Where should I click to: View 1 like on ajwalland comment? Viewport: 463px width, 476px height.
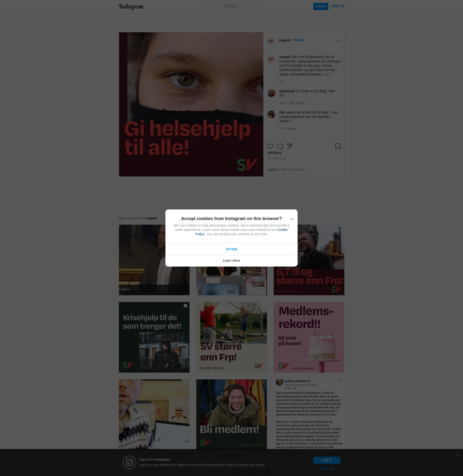coord(290,103)
